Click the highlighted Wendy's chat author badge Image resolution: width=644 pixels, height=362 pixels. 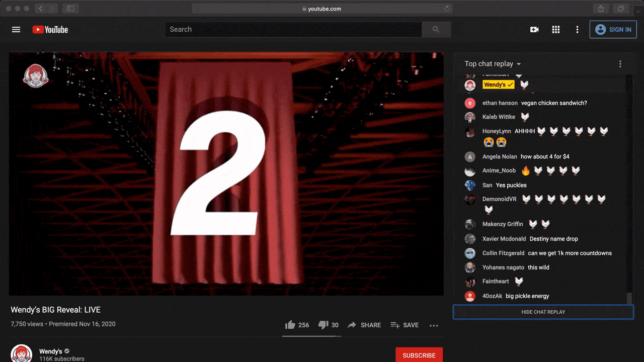(x=499, y=85)
